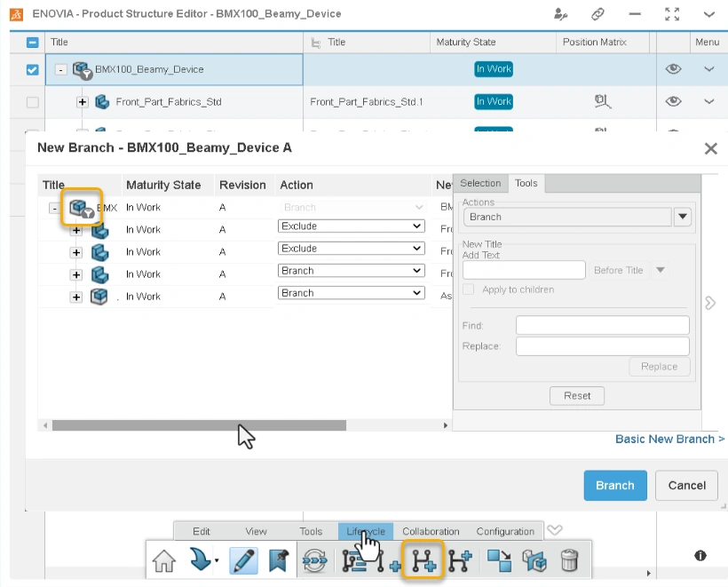Check the Front_Part_Fabrics_Std row checkbox
Image resolution: width=728 pixels, height=587 pixels.
[x=33, y=102]
